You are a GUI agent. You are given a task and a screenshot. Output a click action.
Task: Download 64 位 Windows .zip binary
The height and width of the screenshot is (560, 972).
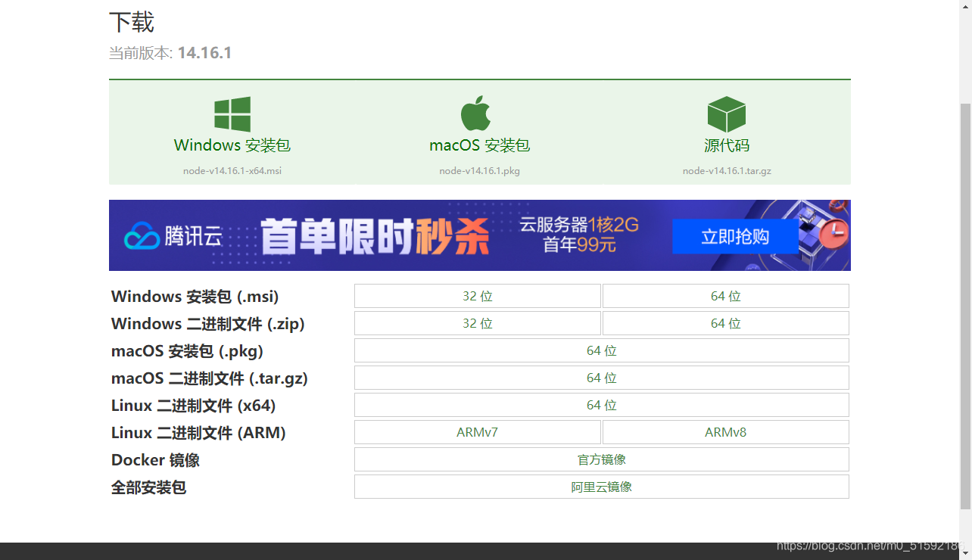point(726,323)
